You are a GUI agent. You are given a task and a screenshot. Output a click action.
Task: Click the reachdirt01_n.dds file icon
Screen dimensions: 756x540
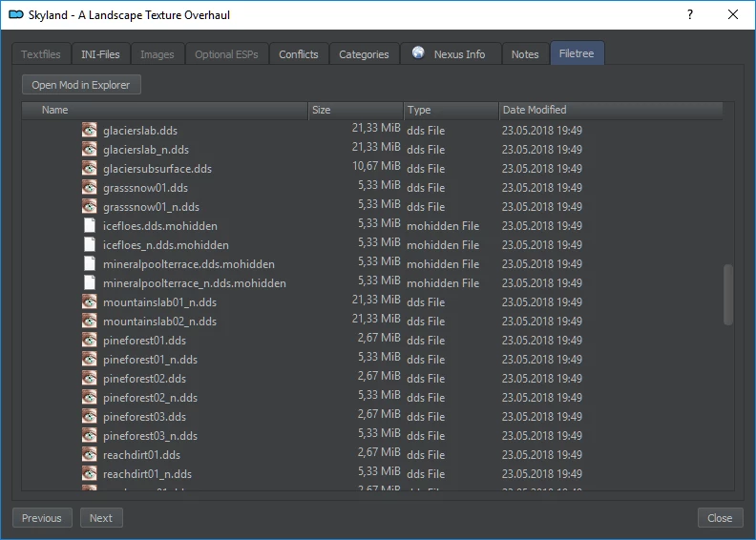tap(89, 473)
